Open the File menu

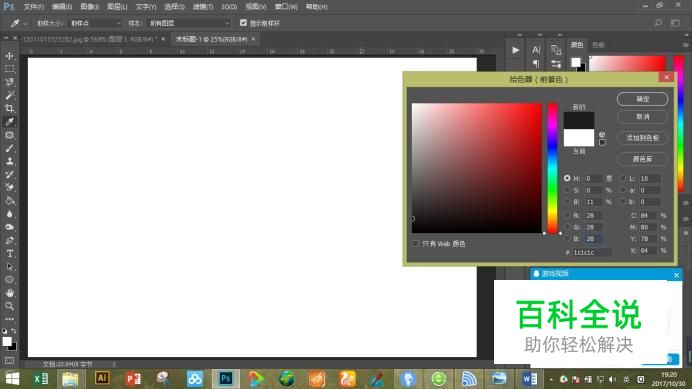(34, 7)
